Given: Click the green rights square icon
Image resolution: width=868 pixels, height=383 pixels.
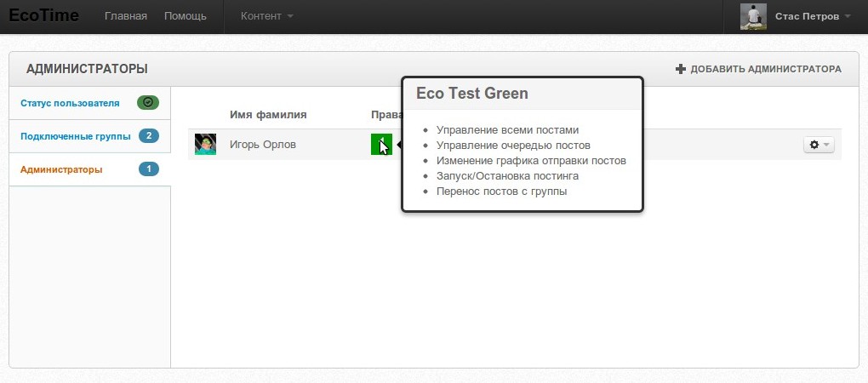Looking at the screenshot, I should pos(380,145).
